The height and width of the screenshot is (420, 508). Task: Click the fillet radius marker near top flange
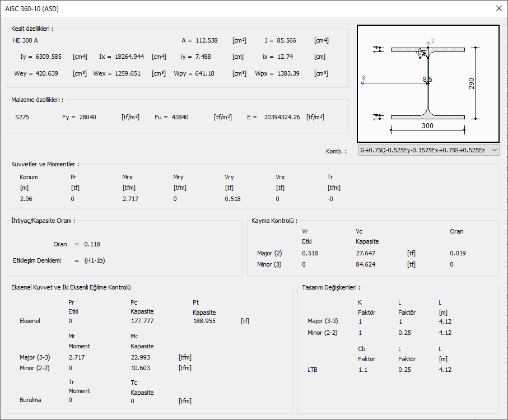pos(420,54)
